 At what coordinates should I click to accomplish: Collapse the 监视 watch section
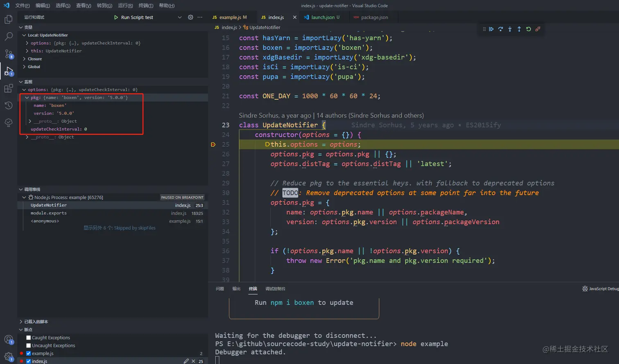[21, 82]
